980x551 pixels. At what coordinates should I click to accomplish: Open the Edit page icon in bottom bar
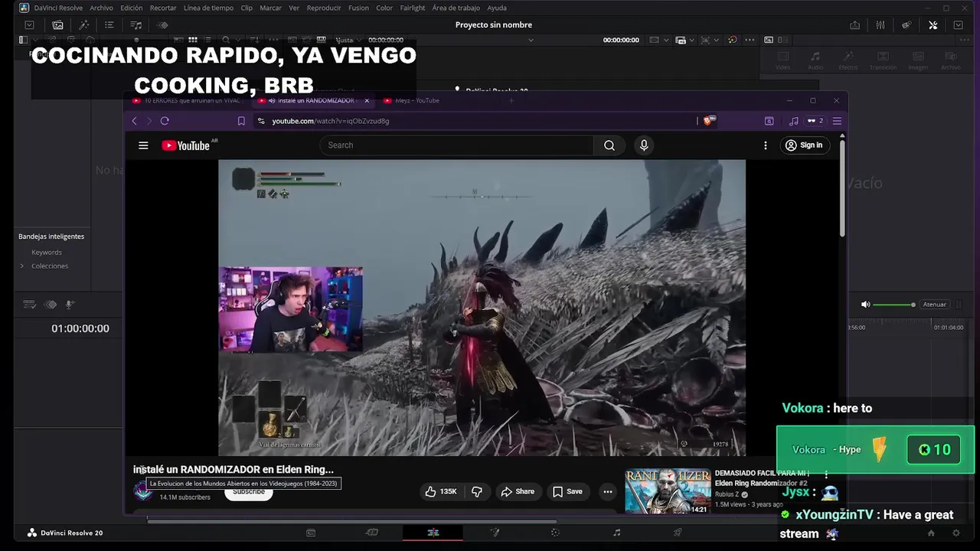pos(433,533)
